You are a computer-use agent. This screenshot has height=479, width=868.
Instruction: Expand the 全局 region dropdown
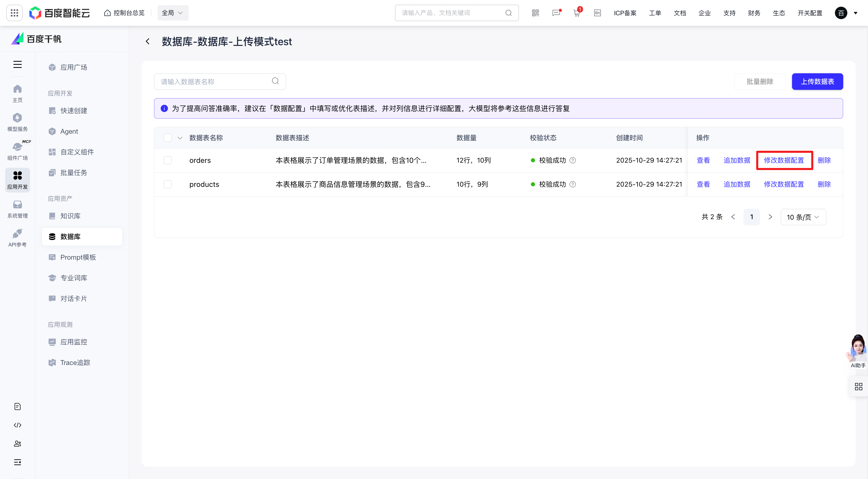coord(173,13)
